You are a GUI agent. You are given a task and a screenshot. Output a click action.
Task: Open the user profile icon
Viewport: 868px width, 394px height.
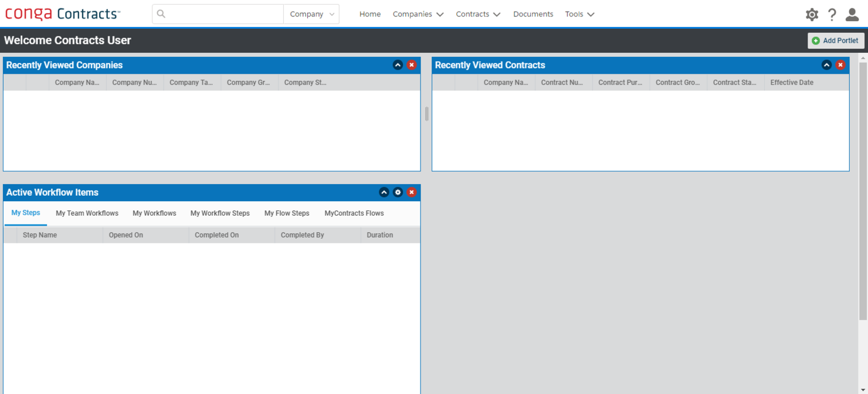852,14
